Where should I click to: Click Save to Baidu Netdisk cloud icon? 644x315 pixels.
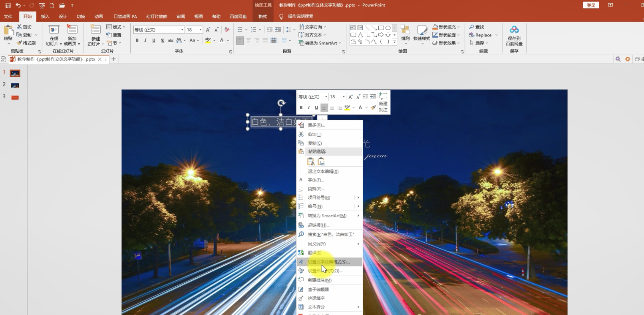point(514,30)
